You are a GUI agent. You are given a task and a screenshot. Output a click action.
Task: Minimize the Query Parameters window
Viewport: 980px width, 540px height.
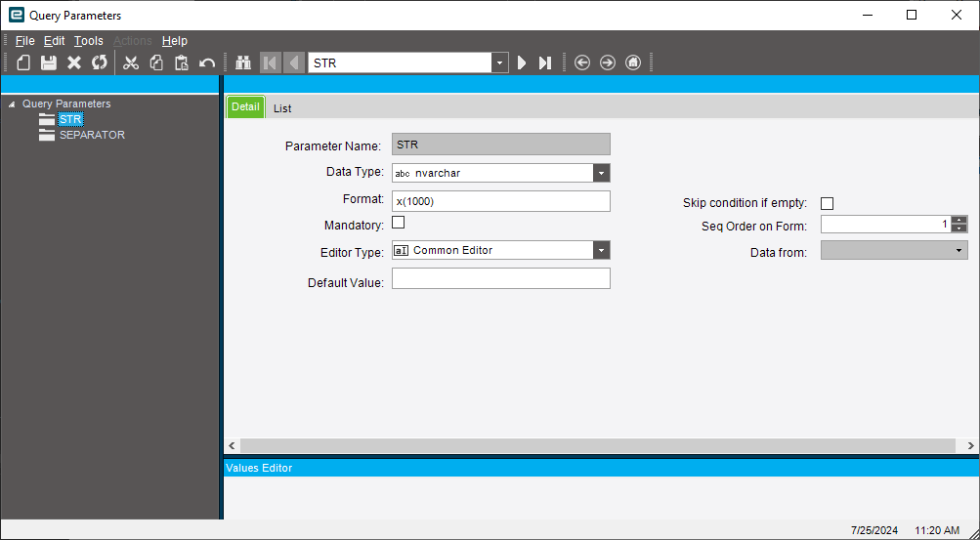pyautogui.click(x=868, y=15)
